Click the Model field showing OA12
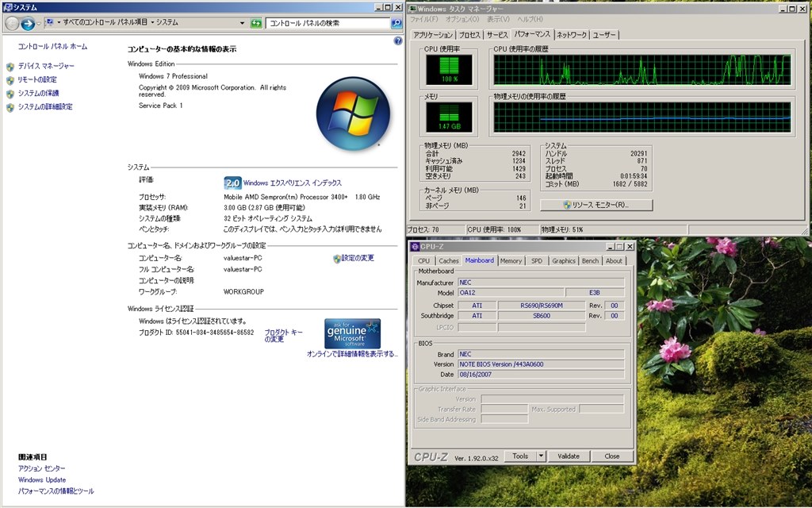812x508 pixels. (511, 293)
